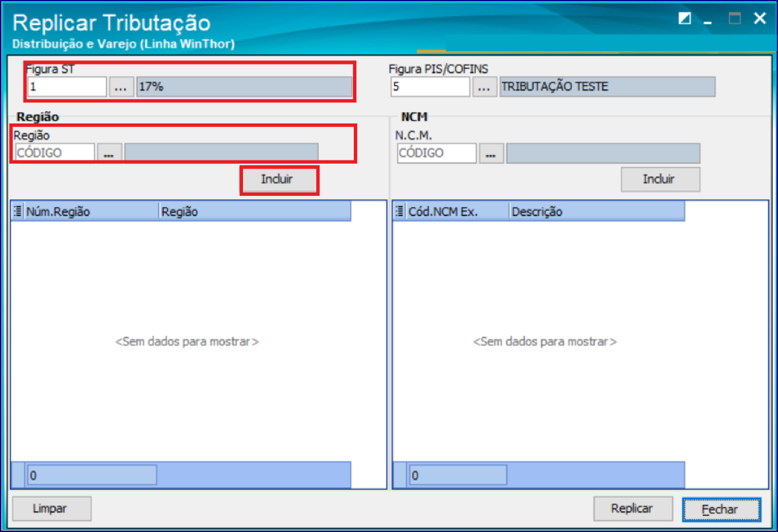
Task: Click the Região description read-only field
Action: (222, 153)
